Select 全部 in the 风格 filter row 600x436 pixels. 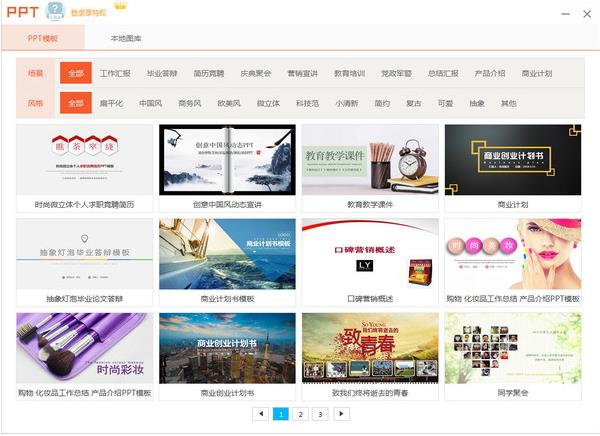click(x=76, y=103)
